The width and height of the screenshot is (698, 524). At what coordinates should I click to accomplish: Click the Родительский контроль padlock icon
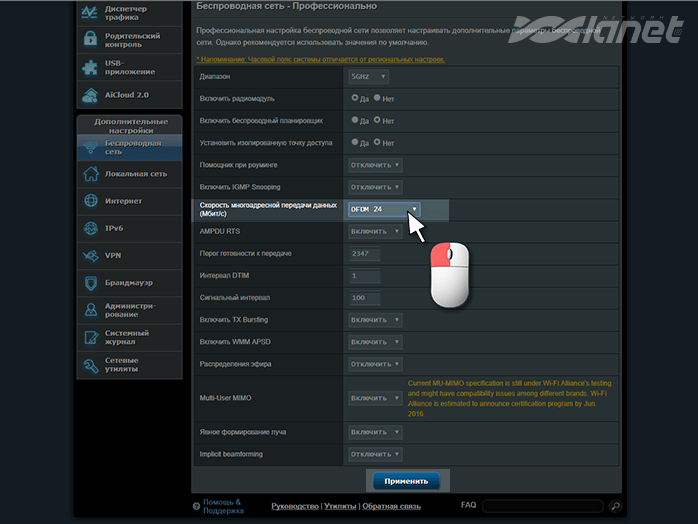pos(90,40)
